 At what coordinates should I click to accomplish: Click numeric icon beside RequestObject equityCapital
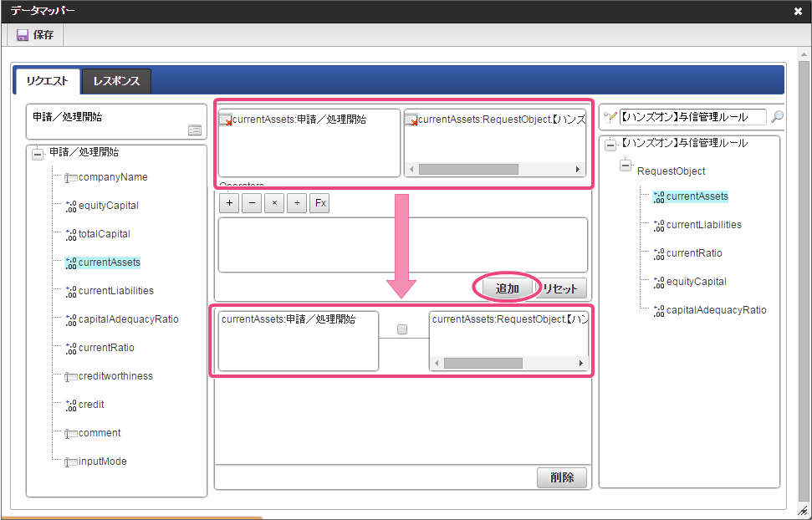[x=659, y=283]
